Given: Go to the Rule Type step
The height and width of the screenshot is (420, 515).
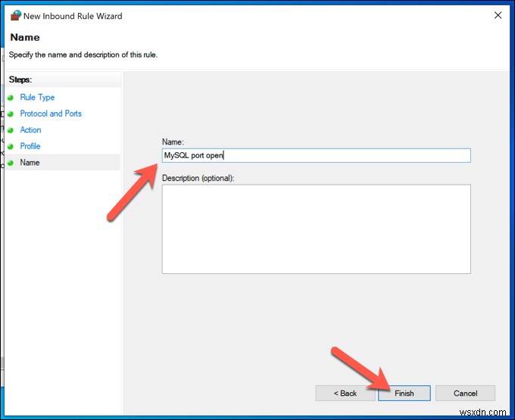Looking at the screenshot, I should [x=37, y=97].
